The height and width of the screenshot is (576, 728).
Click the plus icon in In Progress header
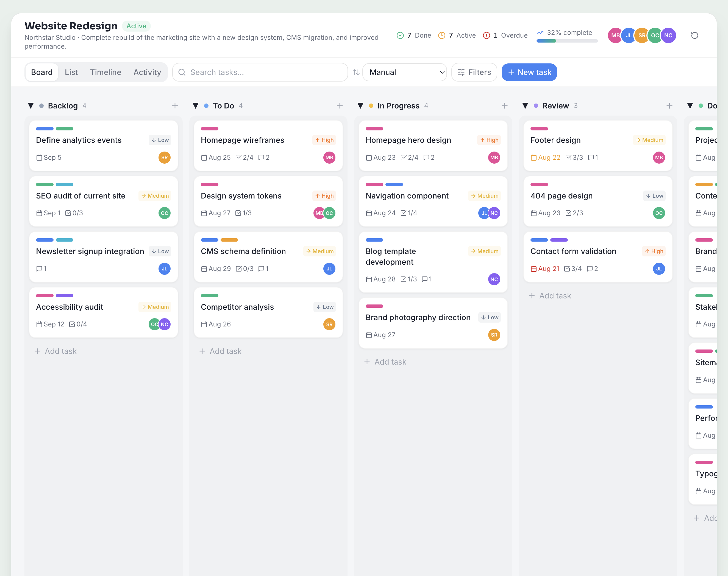505,106
